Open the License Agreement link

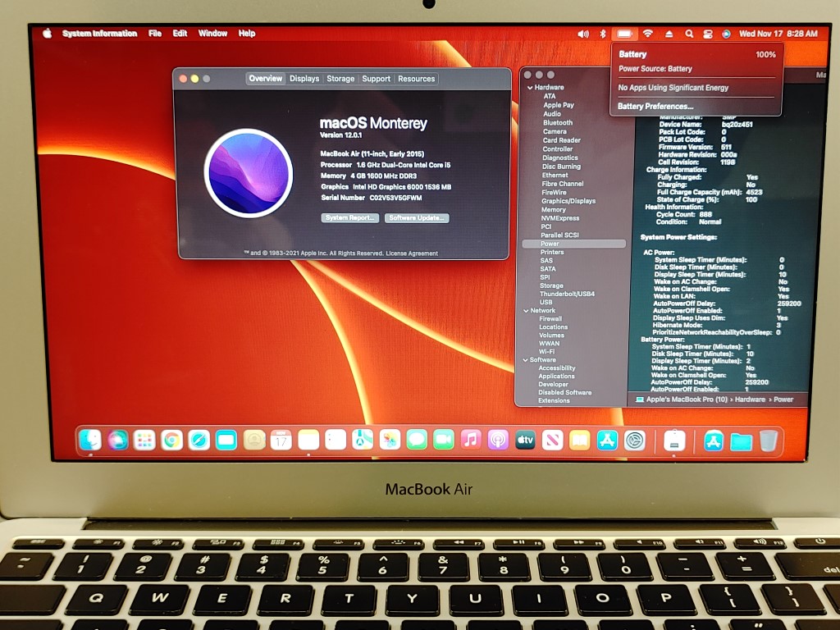coord(412,253)
